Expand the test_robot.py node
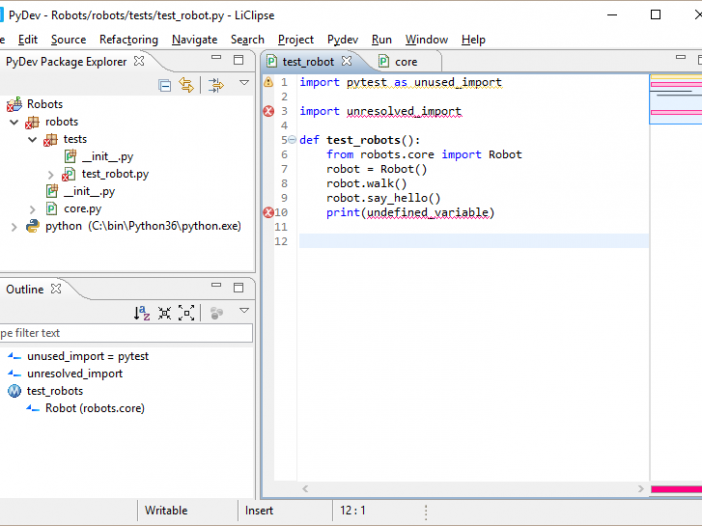This screenshot has height=526, width=702. 51,174
